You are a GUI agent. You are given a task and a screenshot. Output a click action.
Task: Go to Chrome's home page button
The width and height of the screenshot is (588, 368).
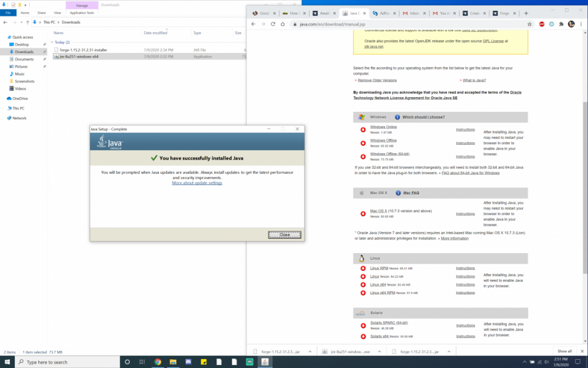pyautogui.click(x=283, y=24)
